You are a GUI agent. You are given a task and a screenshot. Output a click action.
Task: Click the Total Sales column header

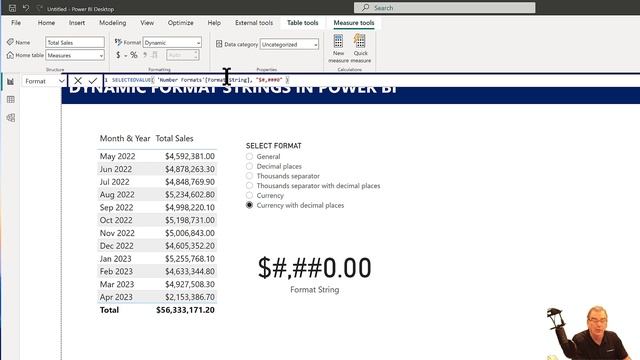pos(174,138)
